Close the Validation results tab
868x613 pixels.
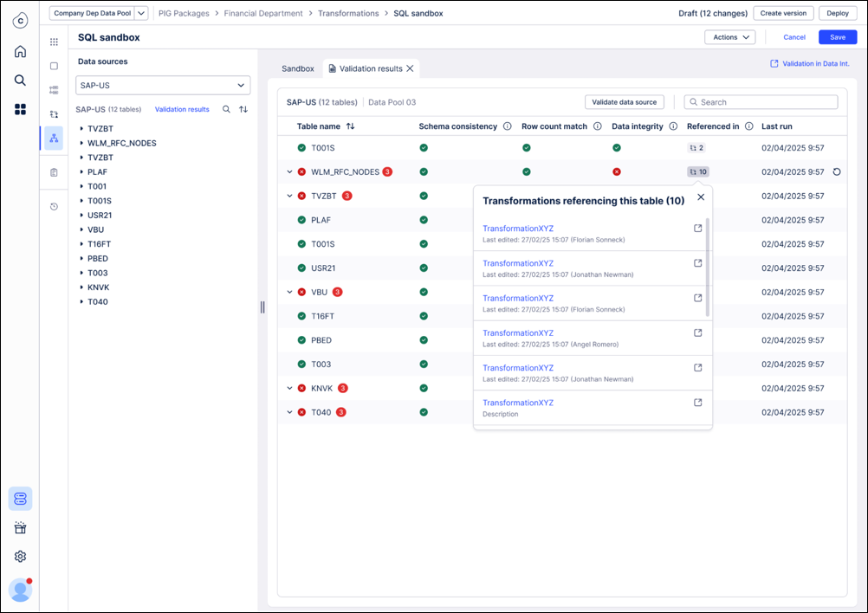(410, 68)
